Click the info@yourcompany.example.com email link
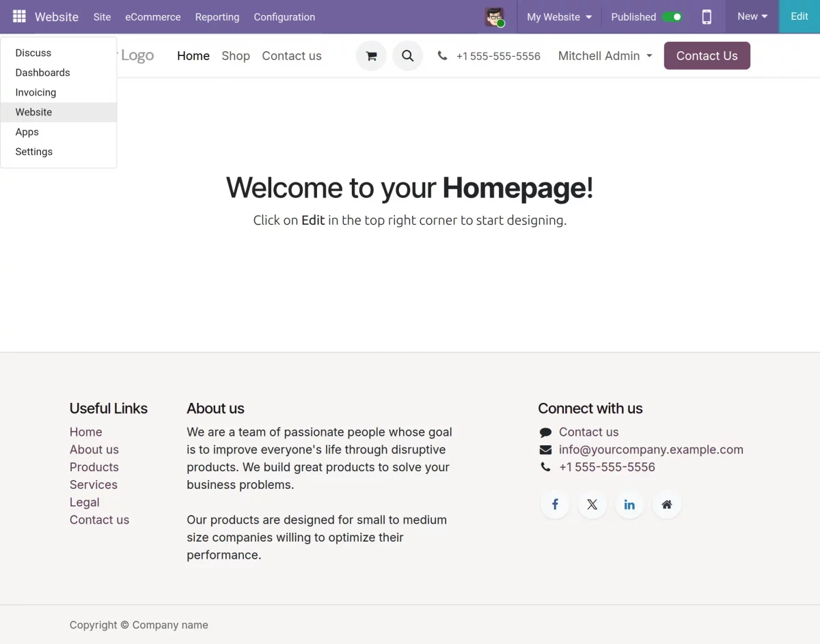The image size is (820, 644). pos(651,450)
